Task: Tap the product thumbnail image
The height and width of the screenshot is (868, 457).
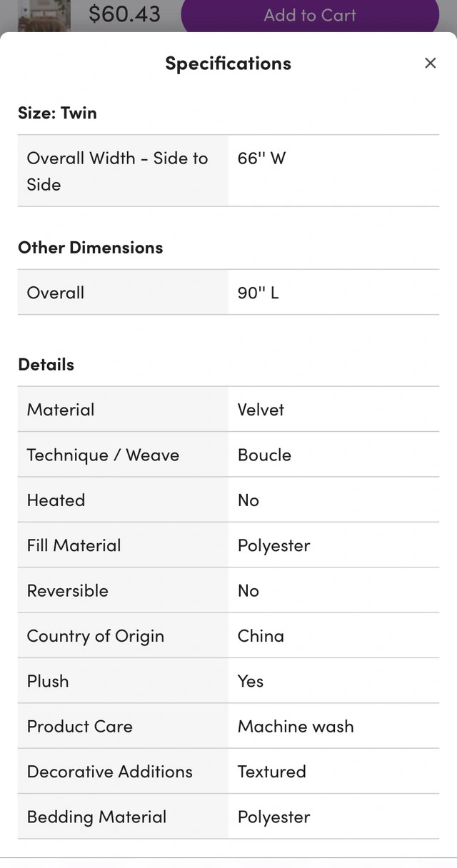Action: point(44,15)
